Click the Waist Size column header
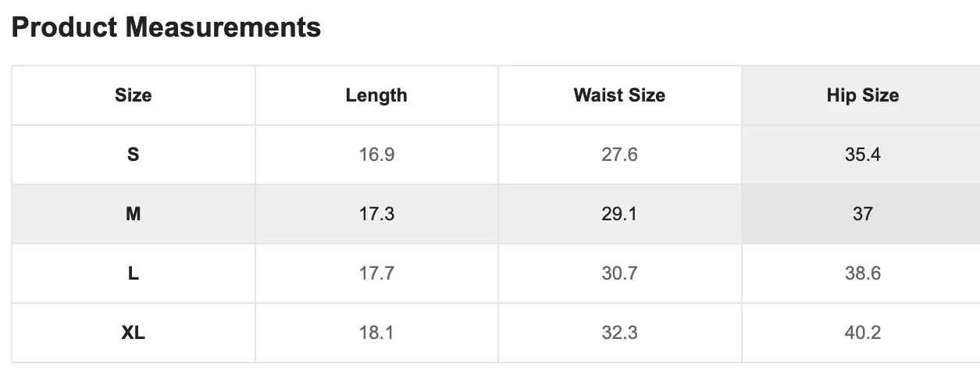 619,95
